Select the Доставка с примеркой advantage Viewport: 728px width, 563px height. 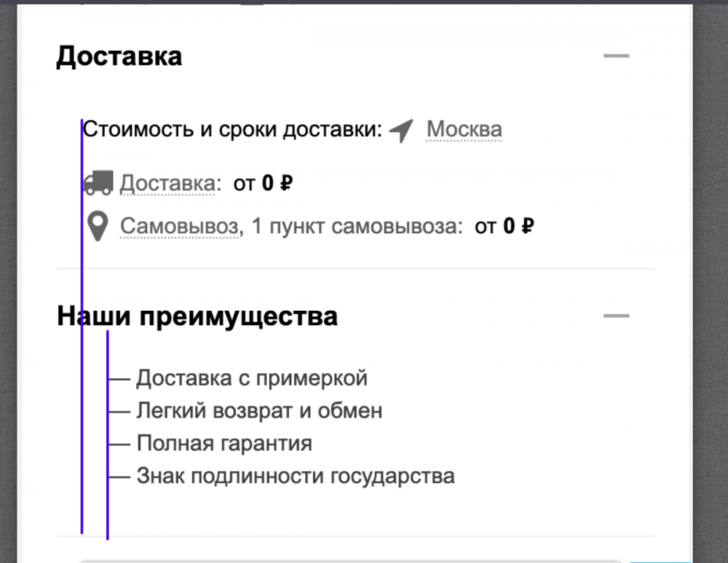click(252, 378)
